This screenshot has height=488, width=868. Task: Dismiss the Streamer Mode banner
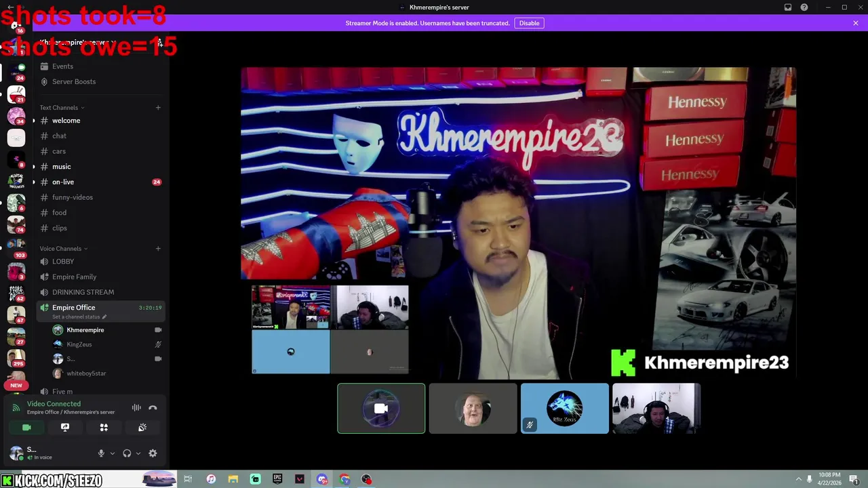856,23
